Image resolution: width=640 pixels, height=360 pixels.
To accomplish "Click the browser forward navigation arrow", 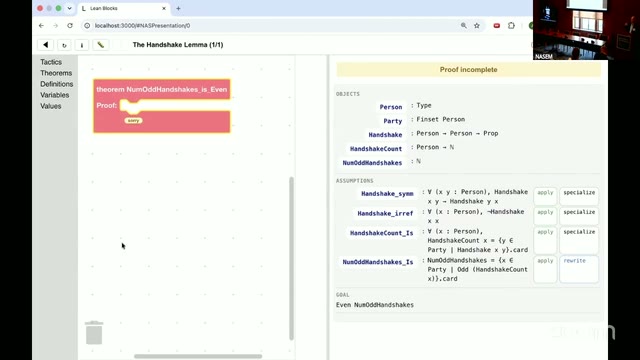I will click(x=56, y=25).
